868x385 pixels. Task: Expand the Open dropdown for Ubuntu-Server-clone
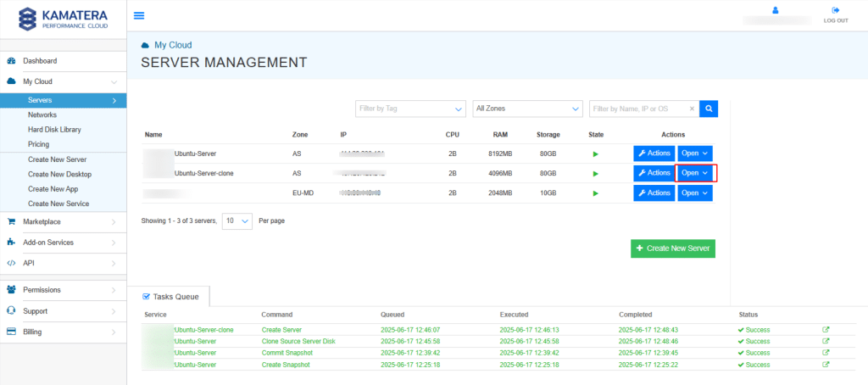coord(694,173)
